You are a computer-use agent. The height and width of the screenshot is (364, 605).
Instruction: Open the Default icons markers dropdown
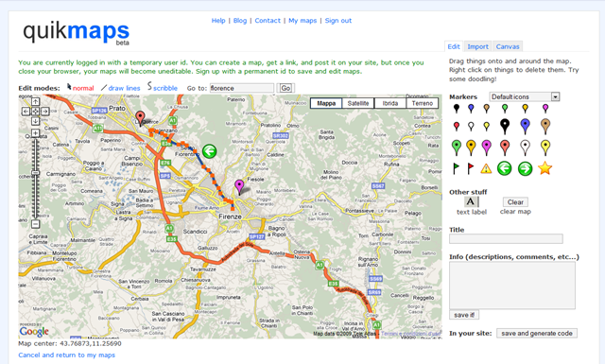[524, 96]
